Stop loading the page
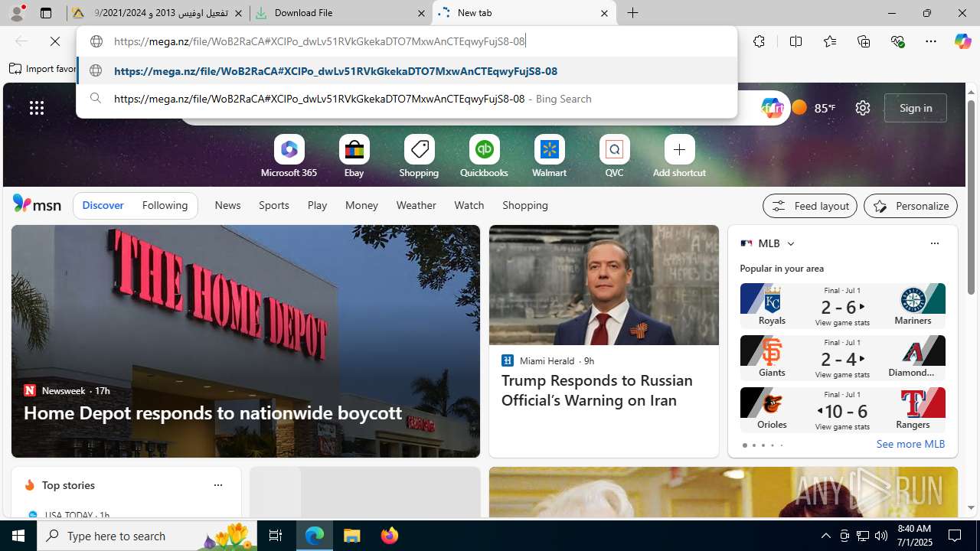This screenshot has height=551, width=980. 55,41
